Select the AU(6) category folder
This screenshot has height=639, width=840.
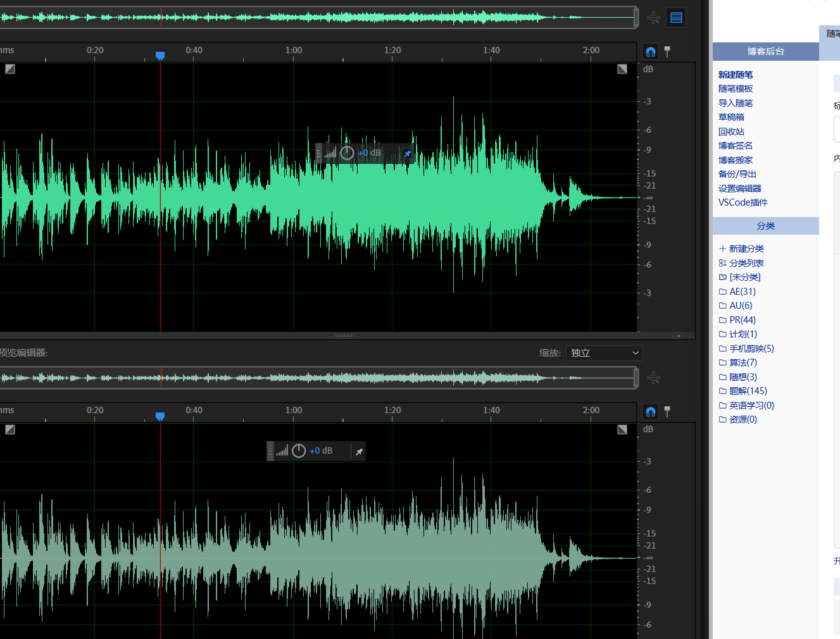(736, 306)
